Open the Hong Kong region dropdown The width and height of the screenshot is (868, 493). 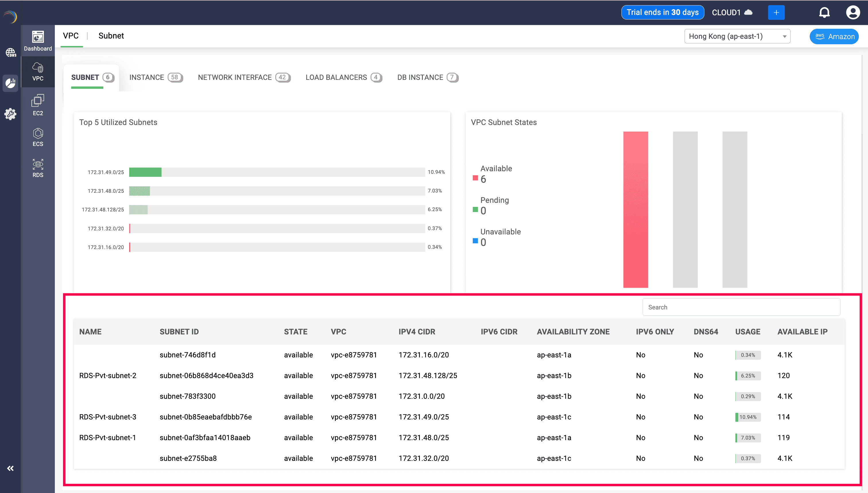737,36
